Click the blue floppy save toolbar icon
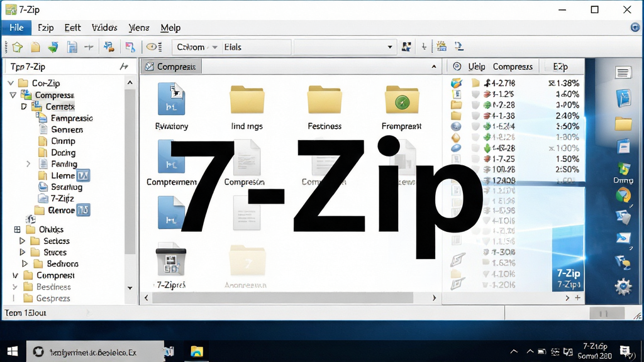Viewport: 644px width, 362px height. [72, 47]
